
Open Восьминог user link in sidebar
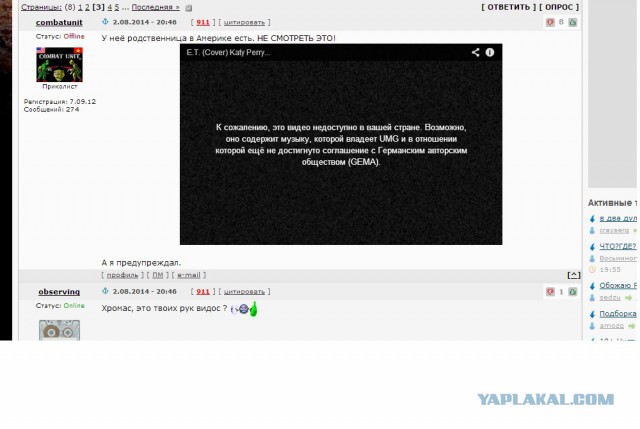click(x=618, y=258)
